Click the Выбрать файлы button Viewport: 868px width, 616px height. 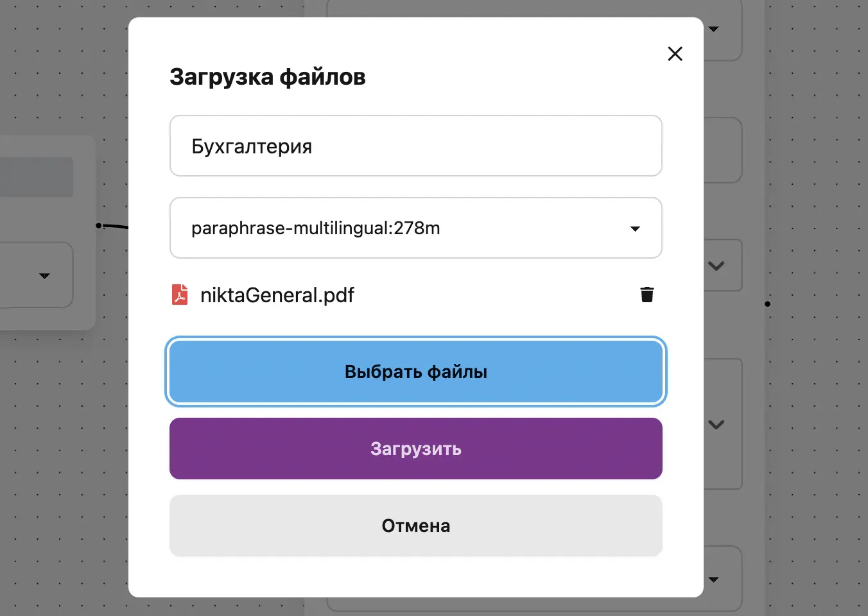416,372
